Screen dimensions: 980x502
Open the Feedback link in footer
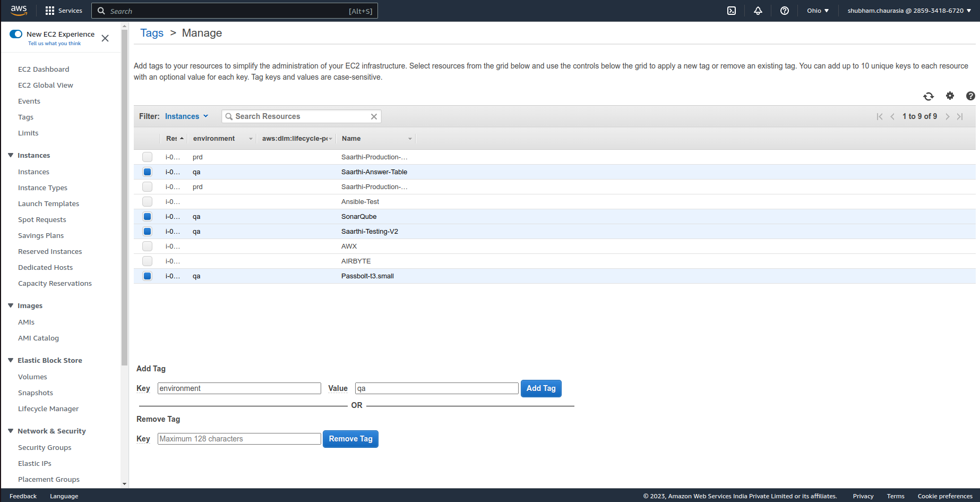coord(23,496)
